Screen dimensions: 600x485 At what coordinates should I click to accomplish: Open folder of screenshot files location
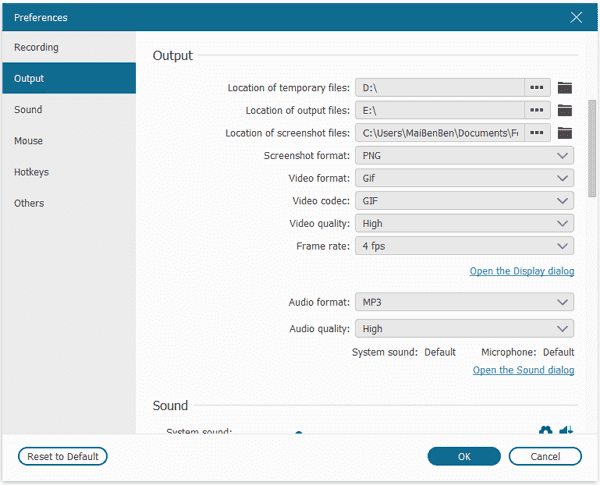tap(565, 133)
